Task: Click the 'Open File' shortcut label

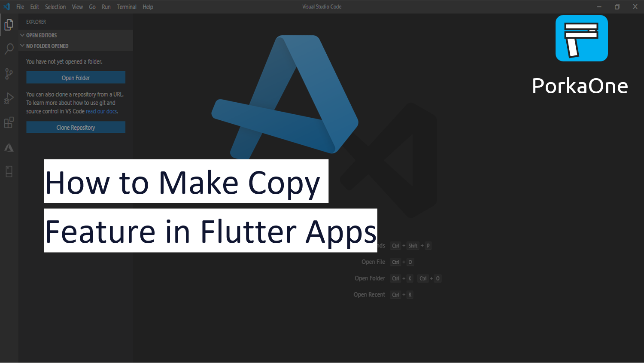Action: point(373,262)
